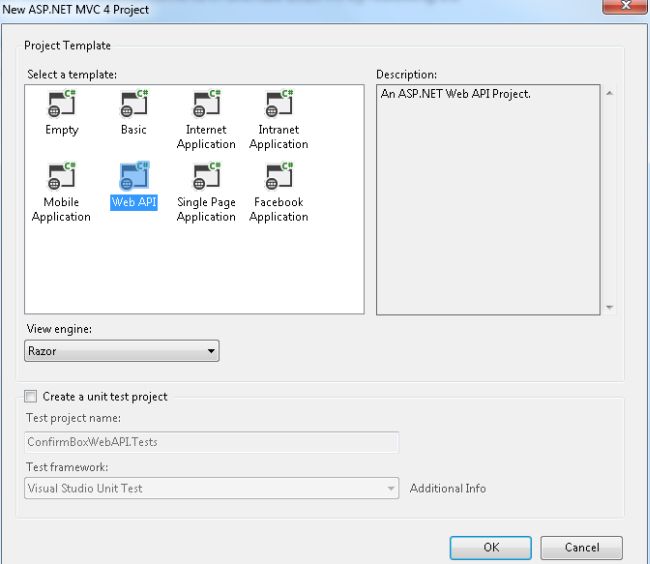
Task: Click description scrollbar up arrow
Action: click(x=609, y=93)
